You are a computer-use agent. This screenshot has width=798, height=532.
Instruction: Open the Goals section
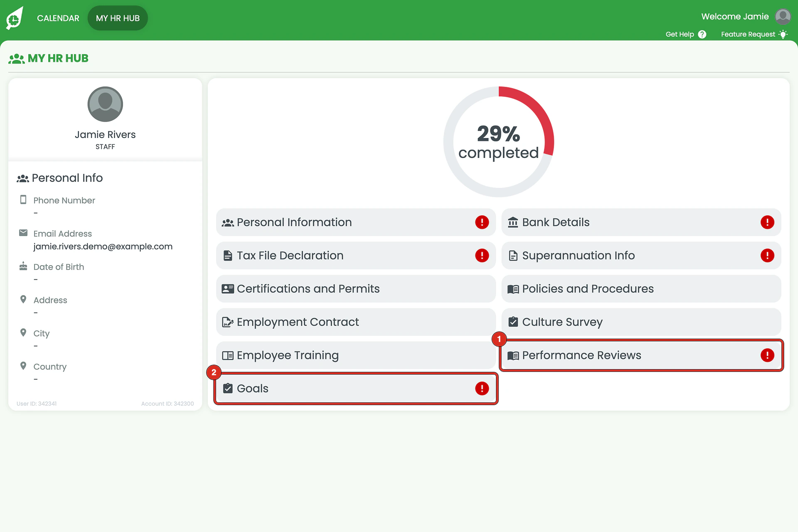tap(356, 389)
